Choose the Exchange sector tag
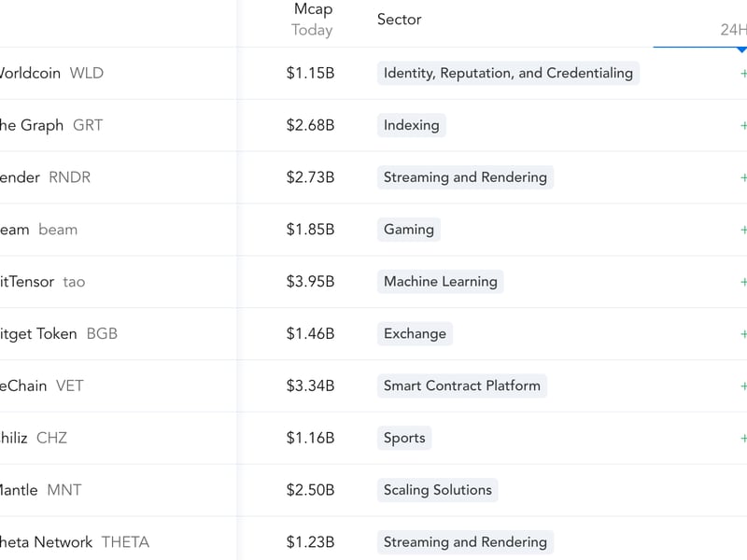Screen dimensions: 747x560 (x=415, y=334)
